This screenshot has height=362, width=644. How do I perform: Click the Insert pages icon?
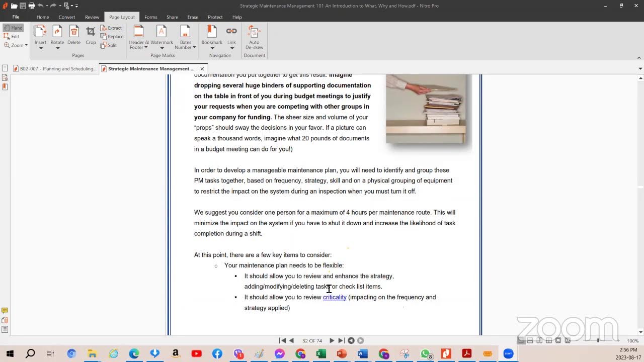[40, 31]
